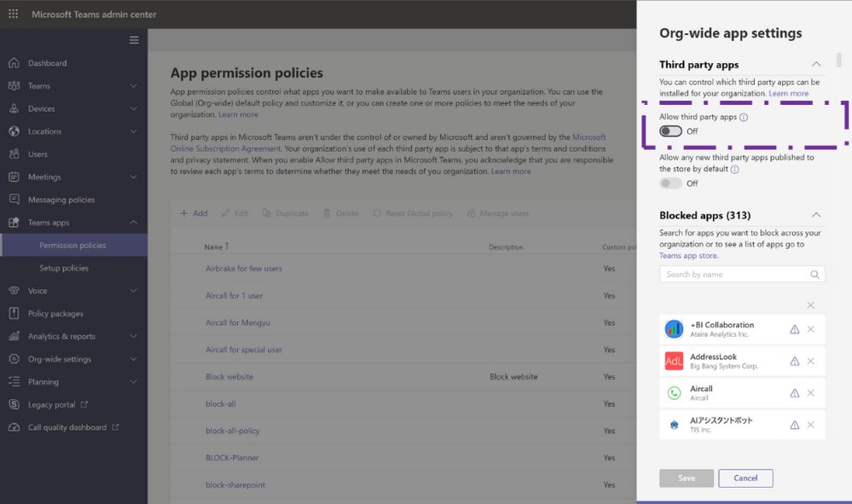Viewport: 852px width, 504px height.
Task: Collapse the Blocked apps section
Action: (x=815, y=214)
